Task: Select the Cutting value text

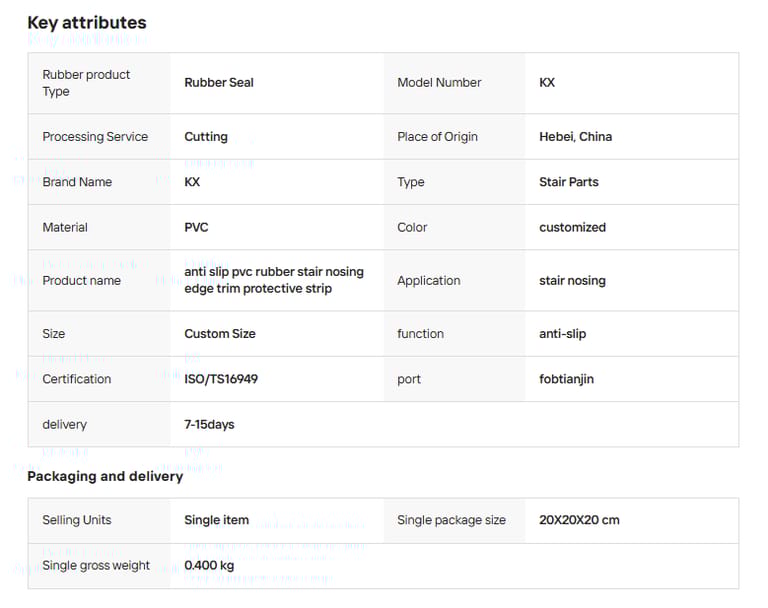Action: click(206, 137)
